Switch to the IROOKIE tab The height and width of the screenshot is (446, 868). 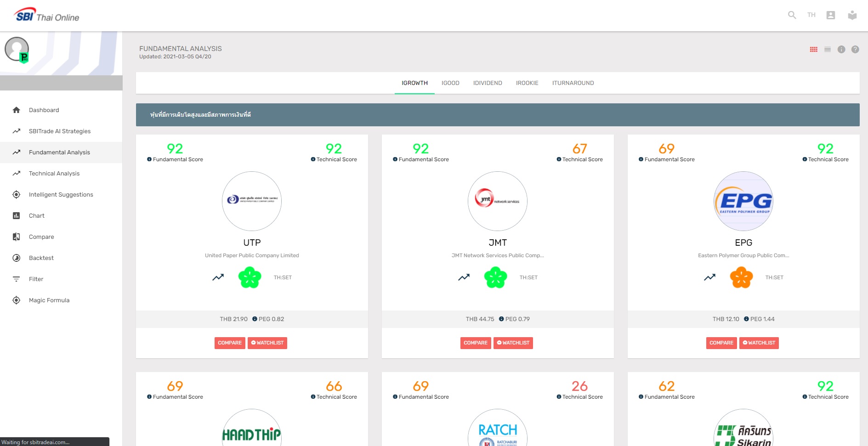coord(527,83)
